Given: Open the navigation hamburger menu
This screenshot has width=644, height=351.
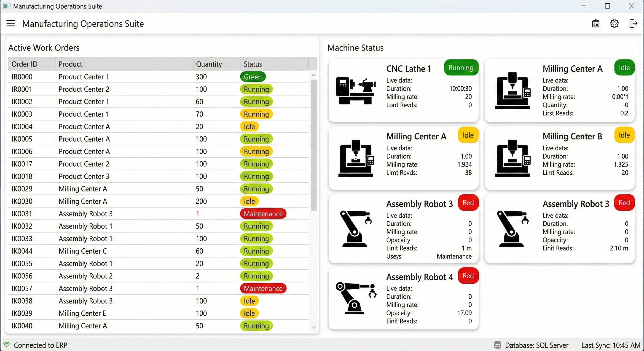Looking at the screenshot, I should pyautogui.click(x=10, y=23).
